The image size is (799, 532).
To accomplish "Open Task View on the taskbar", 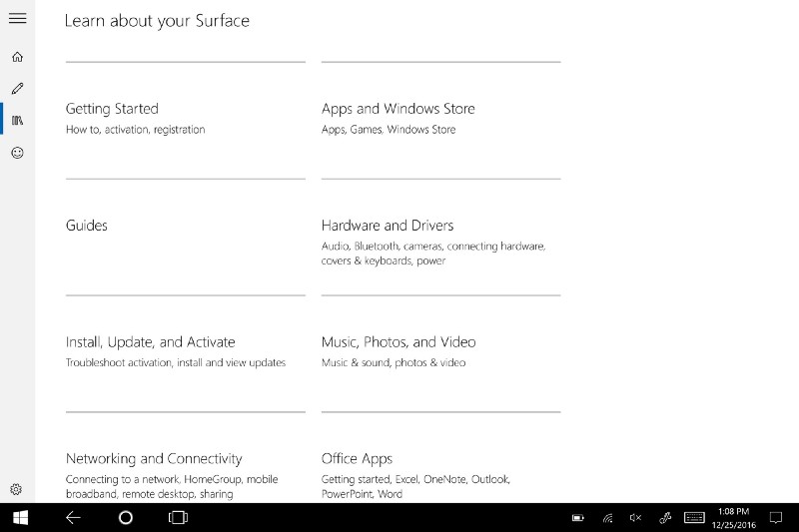I will [x=178, y=517].
